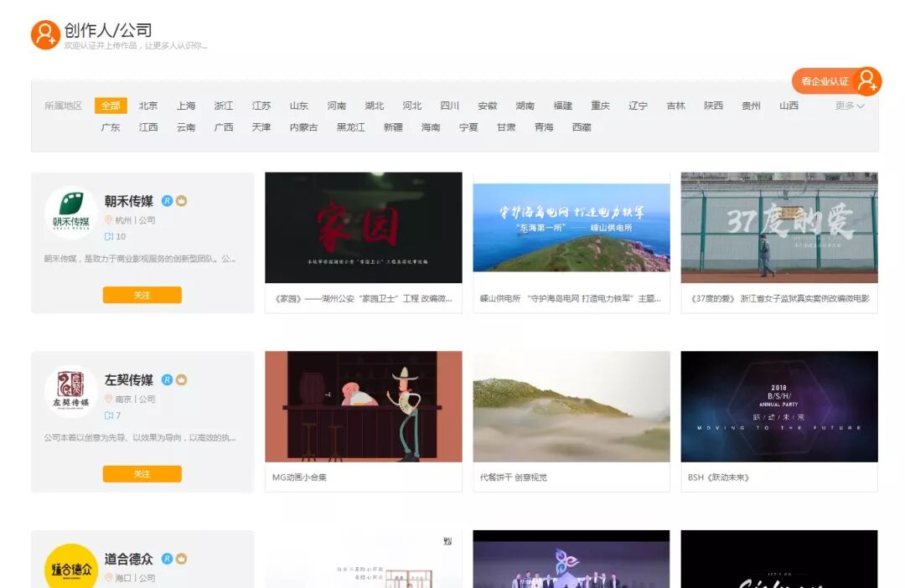Open MG动画小合集 cartoon thumbnail
This screenshot has height=588, width=905.
point(364,406)
